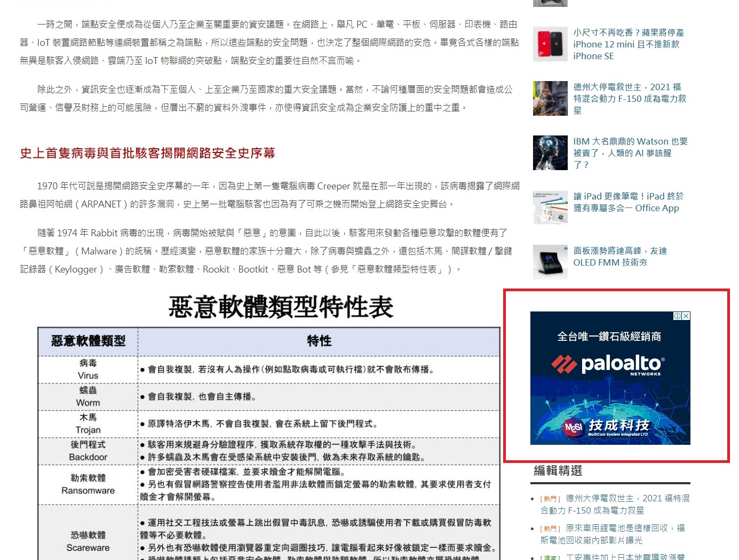Click the 全台唯一鑽石級經銷商 ad headline

[609, 337]
